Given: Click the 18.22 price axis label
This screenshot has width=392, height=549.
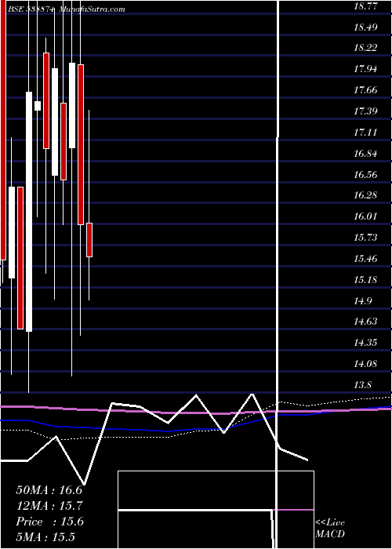Looking at the screenshot, I should coord(366,48).
